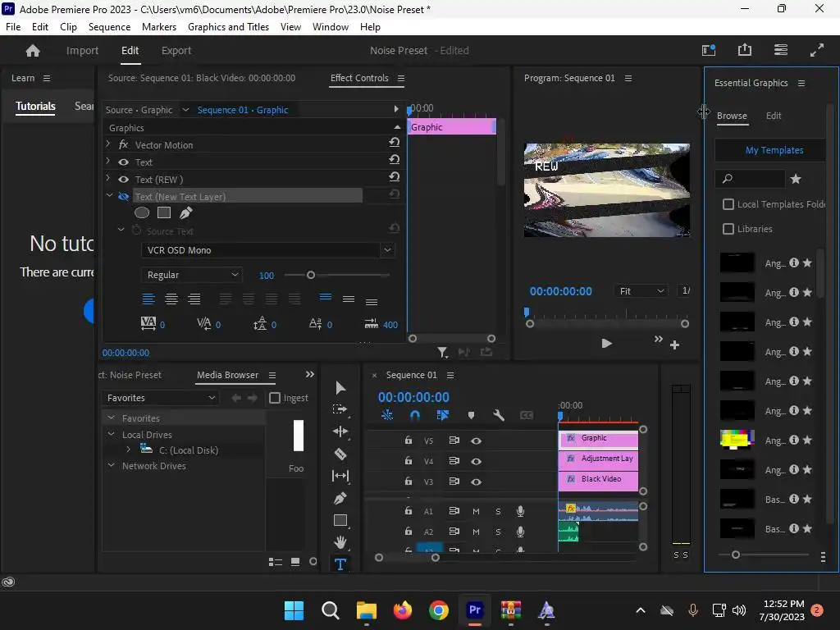Reset Vector Motion effect
Screen dimensions: 840x630
(x=395, y=142)
